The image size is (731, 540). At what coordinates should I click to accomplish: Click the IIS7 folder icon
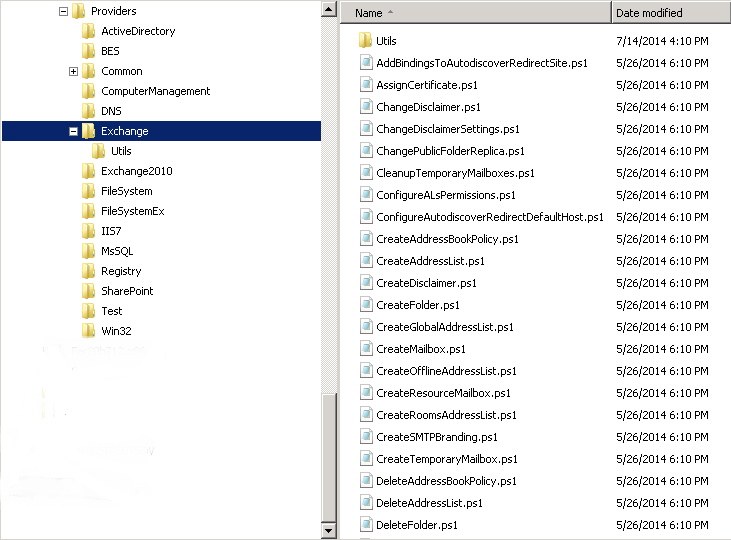point(88,231)
